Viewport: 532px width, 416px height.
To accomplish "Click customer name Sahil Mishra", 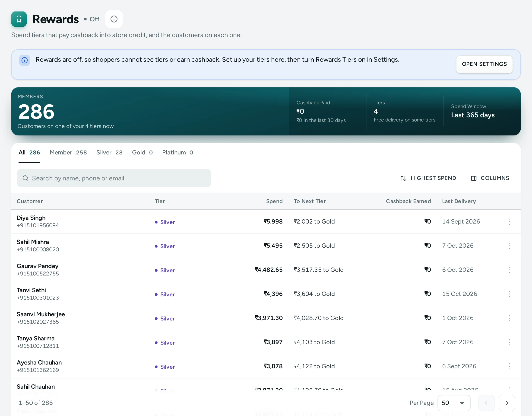I will click(33, 242).
